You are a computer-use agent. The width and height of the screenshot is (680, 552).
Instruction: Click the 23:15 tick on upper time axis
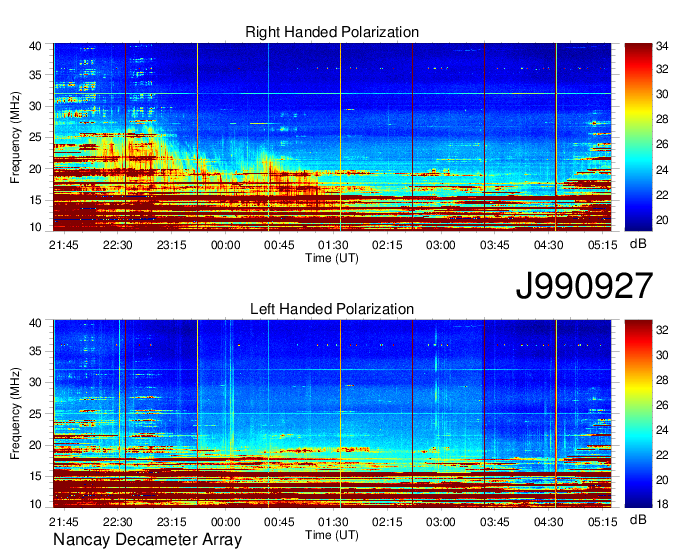(171, 245)
